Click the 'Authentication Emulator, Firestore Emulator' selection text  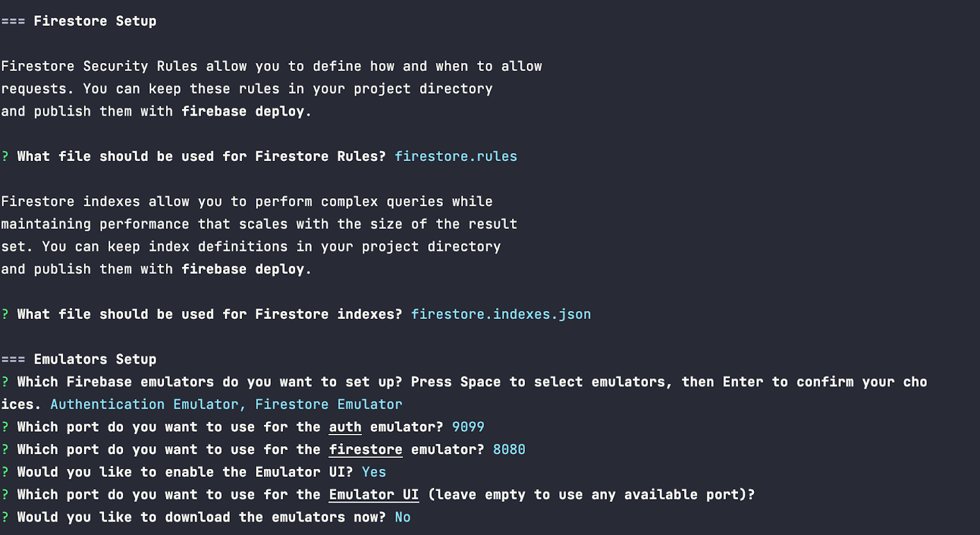click(226, 405)
